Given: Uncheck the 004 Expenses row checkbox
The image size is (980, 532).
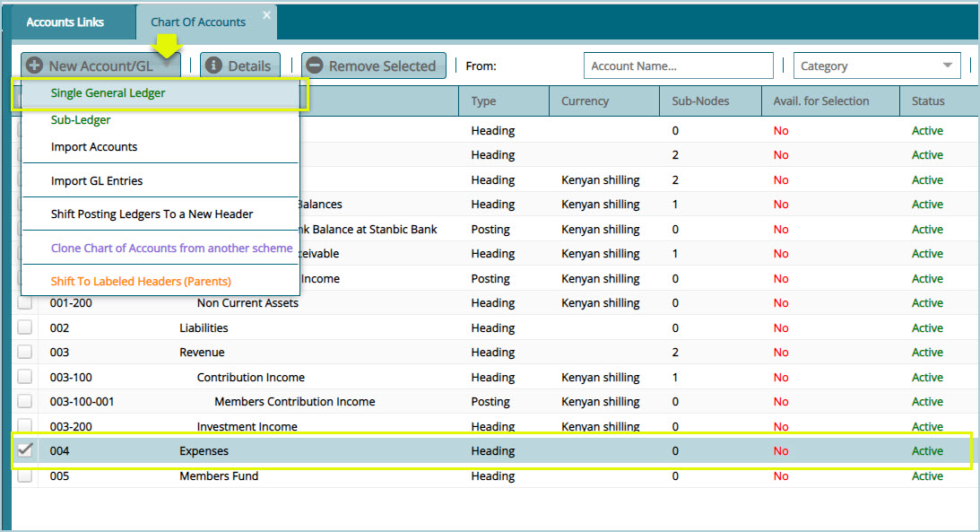Looking at the screenshot, I should tap(25, 450).
